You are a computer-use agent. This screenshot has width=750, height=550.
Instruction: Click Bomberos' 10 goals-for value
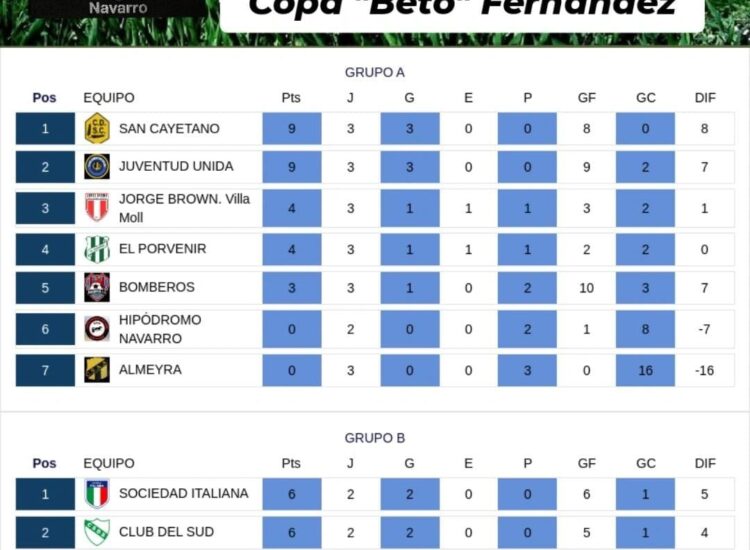tap(586, 288)
